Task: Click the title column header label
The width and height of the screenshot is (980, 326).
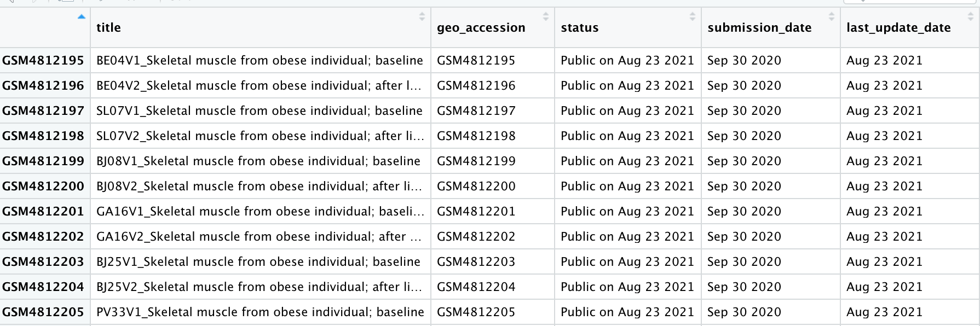Action: [x=108, y=28]
